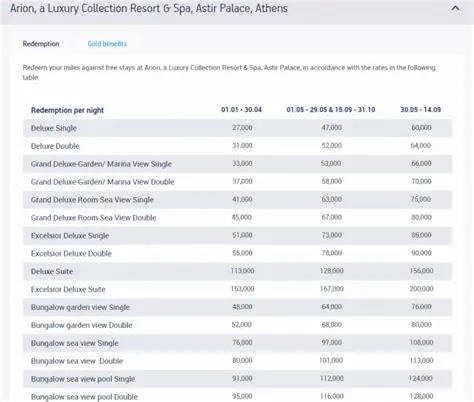
Task: Select the 70,000 Garden/Marina View Double value
Action: point(421,181)
